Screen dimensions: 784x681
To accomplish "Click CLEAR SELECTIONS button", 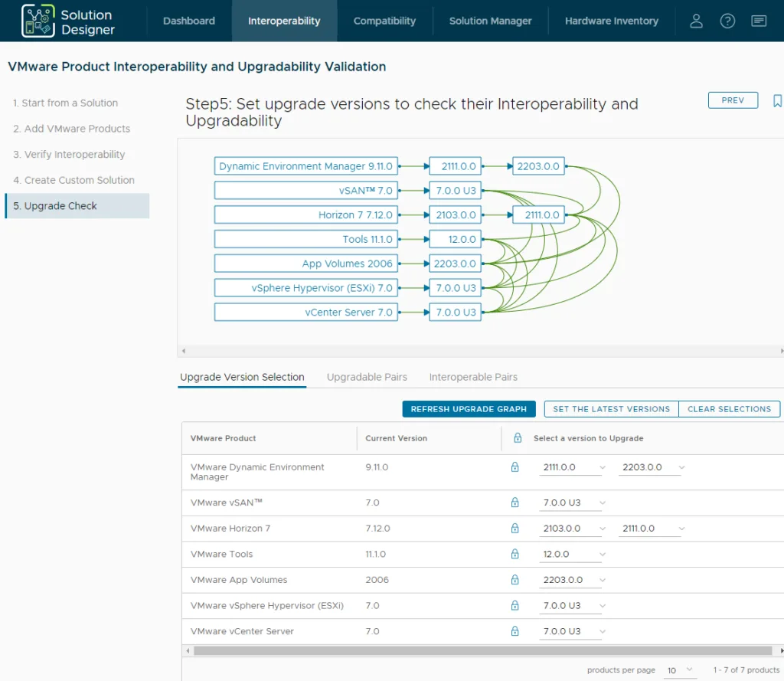I will click(729, 409).
